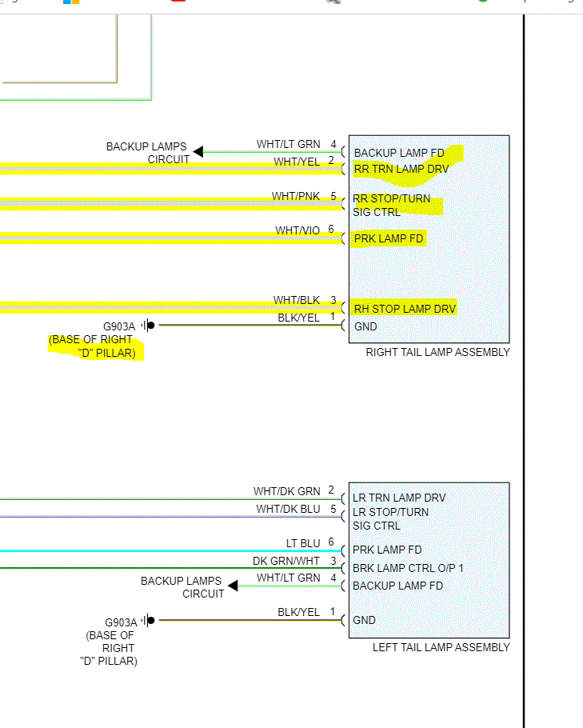
Task: Click the RH STOP LAMP DRV text
Action: pyautogui.click(x=405, y=309)
